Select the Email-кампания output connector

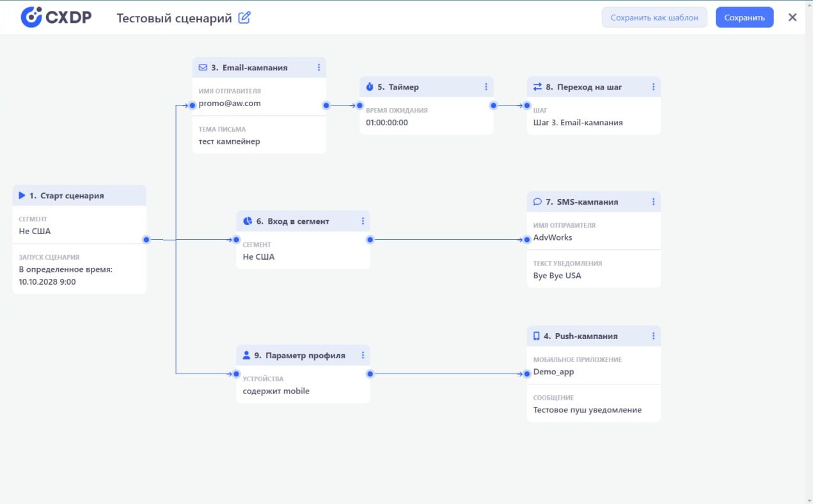click(x=326, y=105)
